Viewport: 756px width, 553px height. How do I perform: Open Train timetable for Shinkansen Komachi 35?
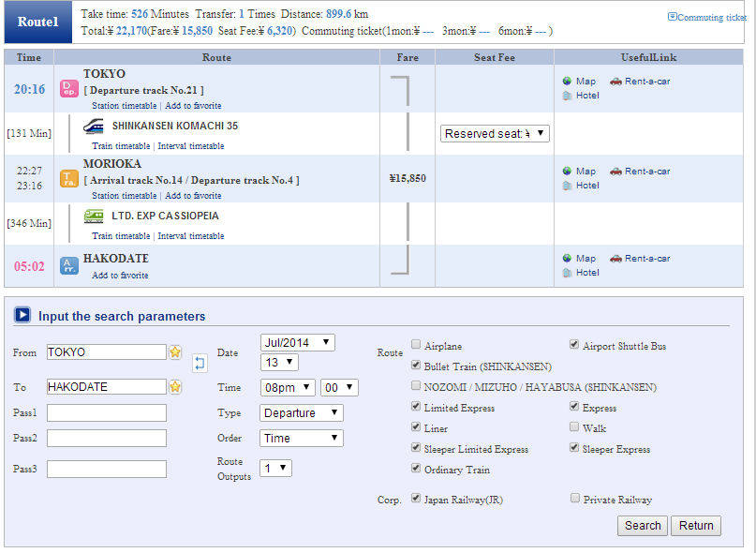tap(121, 145)
